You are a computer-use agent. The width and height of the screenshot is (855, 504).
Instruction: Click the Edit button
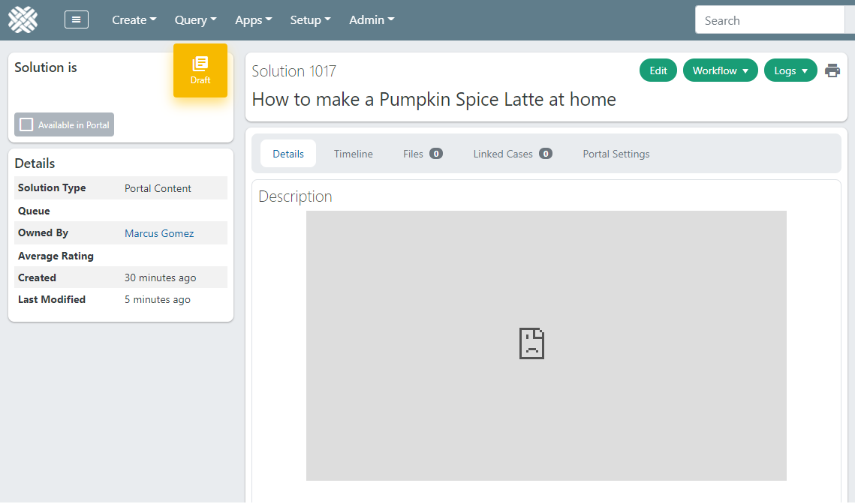[658, 70]
